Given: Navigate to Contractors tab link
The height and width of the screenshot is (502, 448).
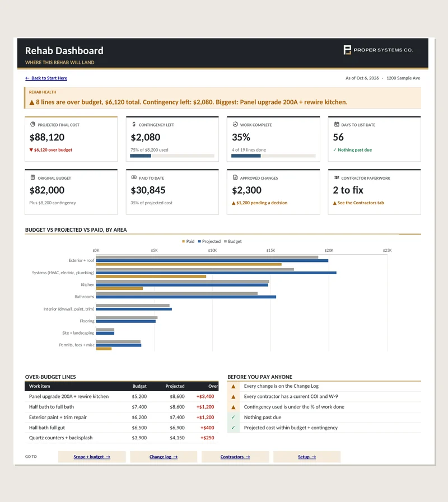Looking at the screenshot, I should click(x=235, y=457).
